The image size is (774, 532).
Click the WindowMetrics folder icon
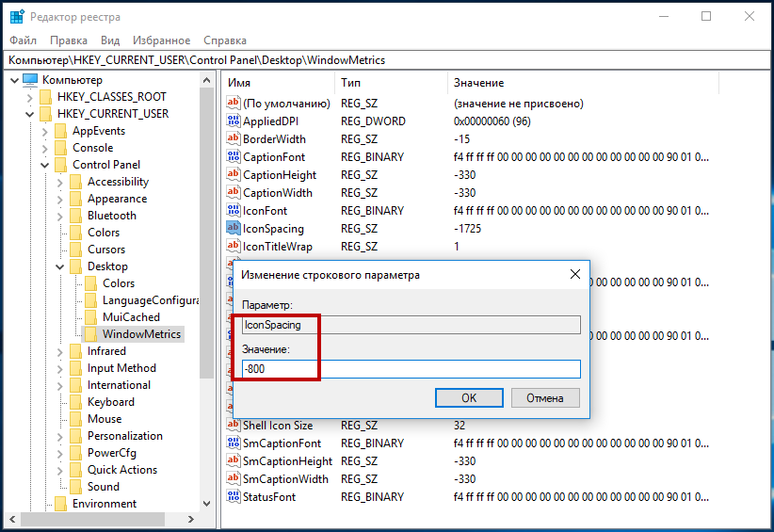click(90, 334)
